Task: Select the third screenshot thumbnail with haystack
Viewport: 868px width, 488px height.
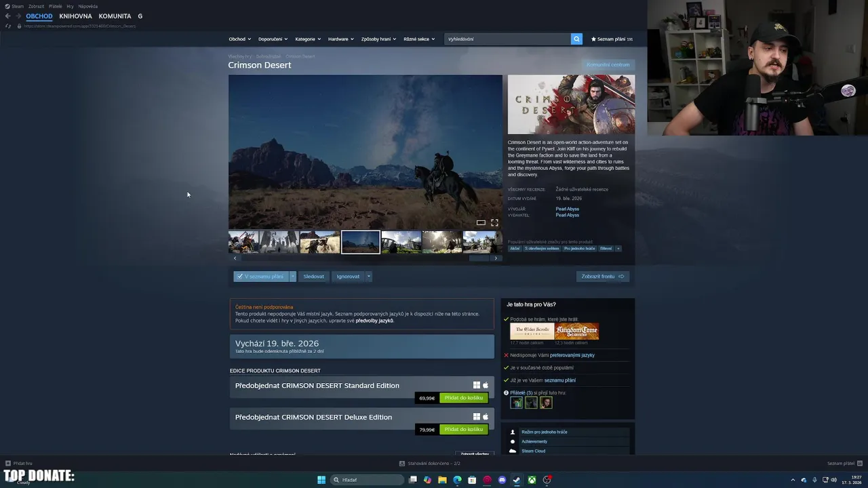Action: coord(319,242)
